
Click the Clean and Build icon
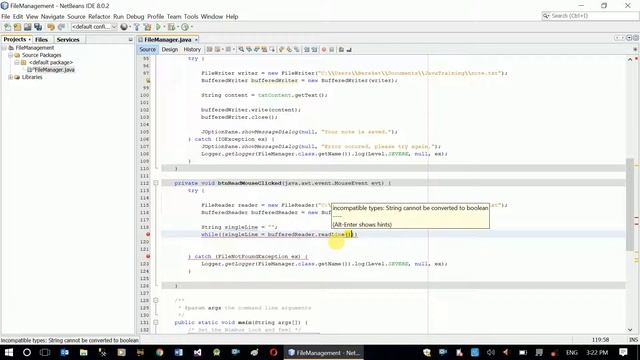tap(147, 27)
